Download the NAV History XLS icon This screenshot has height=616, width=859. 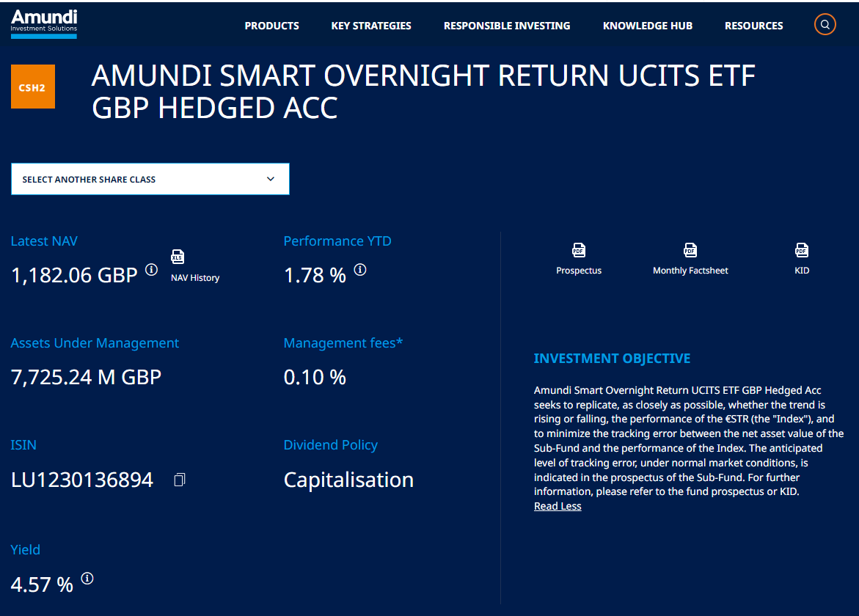[178, 257]
